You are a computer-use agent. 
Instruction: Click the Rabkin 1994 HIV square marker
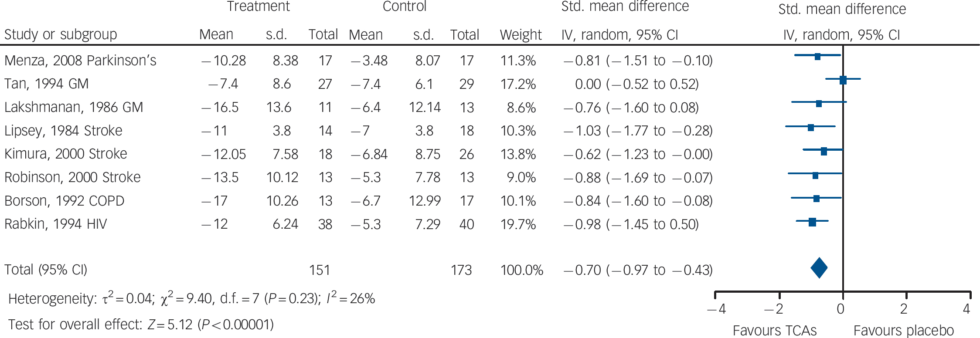(812, 222)
